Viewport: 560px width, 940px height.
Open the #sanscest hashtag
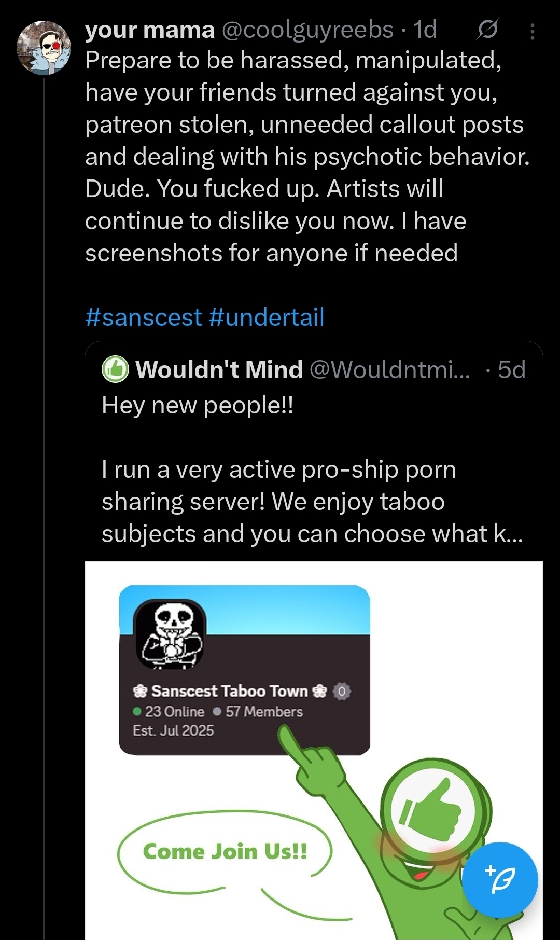coord(143,317)
